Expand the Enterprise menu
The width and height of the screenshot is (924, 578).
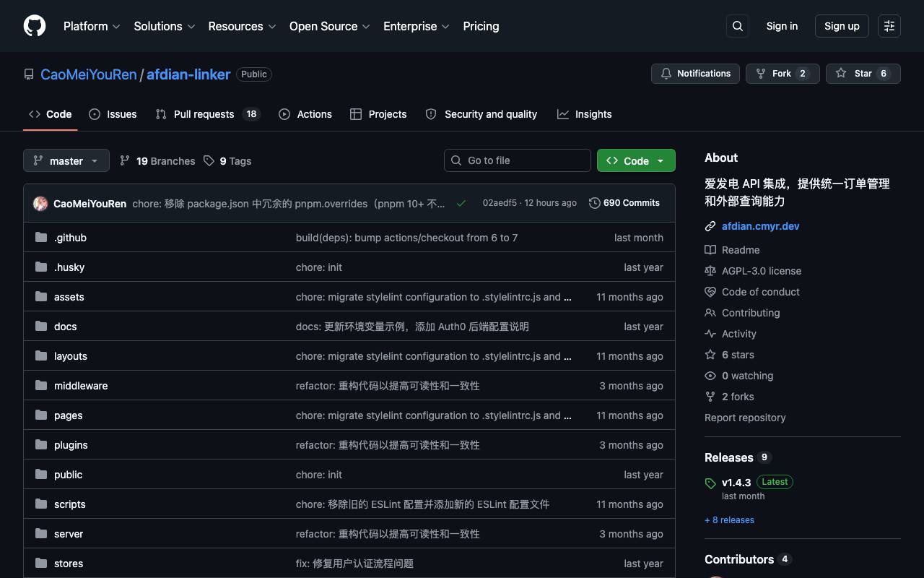(417, 26)
